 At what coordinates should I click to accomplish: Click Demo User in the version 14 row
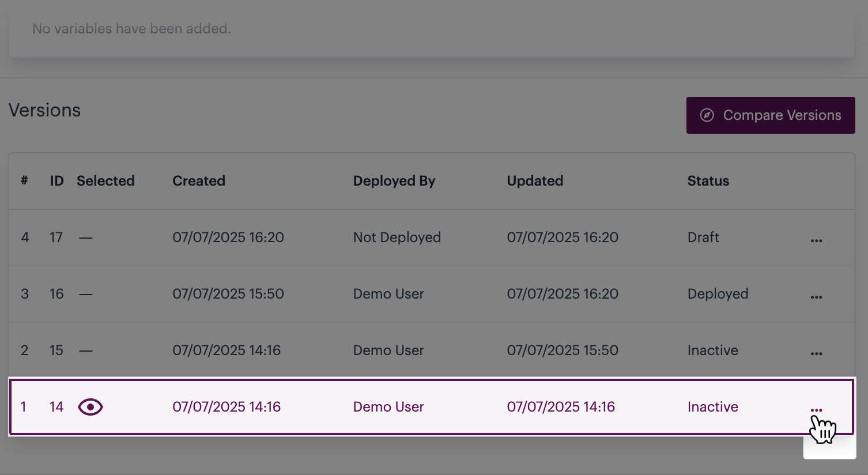tap(388, 407)
